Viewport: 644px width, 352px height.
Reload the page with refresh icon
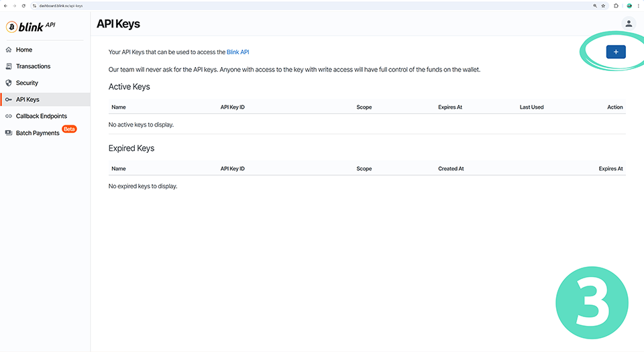coord(24,5)
